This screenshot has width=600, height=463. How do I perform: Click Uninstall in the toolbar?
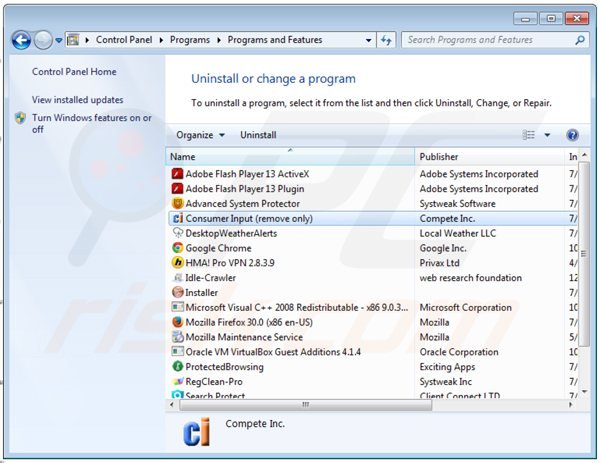pyautogui.click(x=258, y=135)
